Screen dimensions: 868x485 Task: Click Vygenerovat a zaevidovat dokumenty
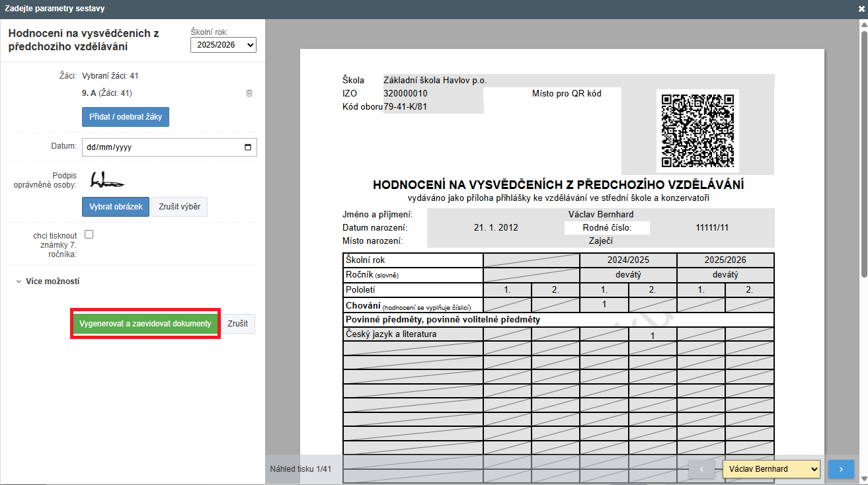pos(145,324)
